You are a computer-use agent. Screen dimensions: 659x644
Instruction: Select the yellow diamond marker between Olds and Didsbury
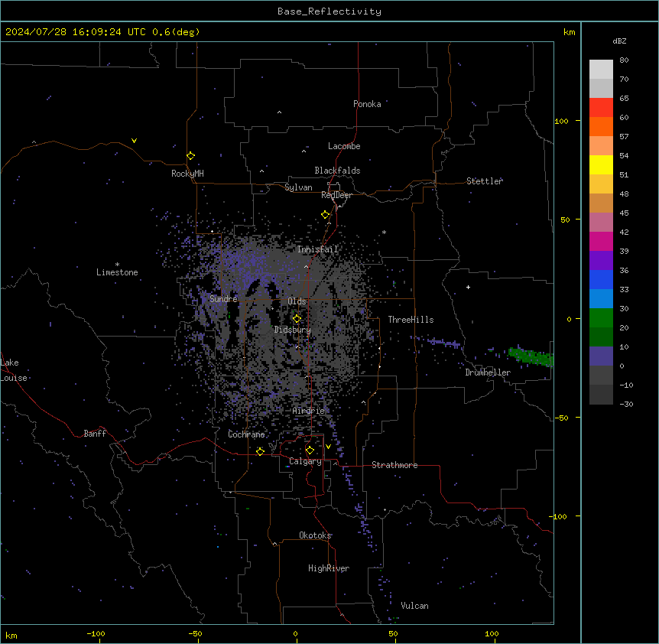click(297, 319)
